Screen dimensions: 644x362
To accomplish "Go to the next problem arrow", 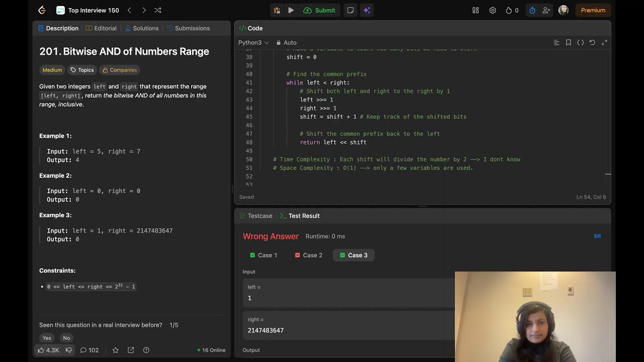I will click(144, 10).
